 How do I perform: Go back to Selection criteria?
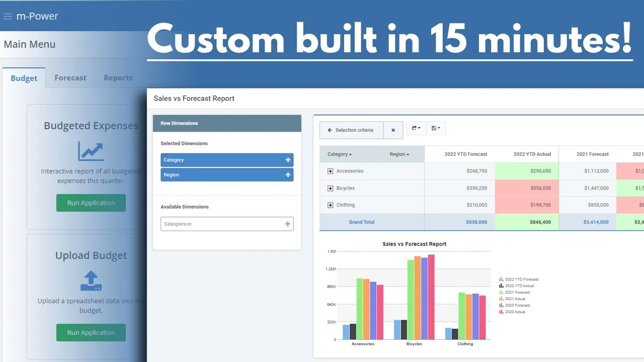point(351,130)
